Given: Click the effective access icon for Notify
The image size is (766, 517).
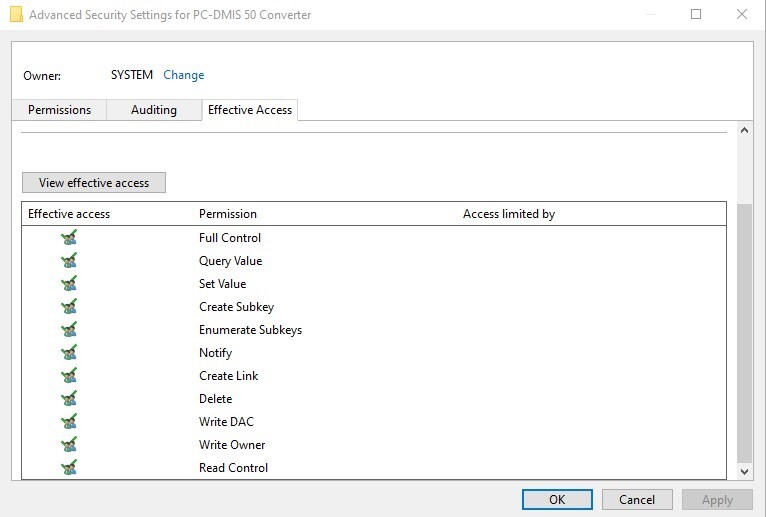Looking at the screenshot, I should point(69,353).
